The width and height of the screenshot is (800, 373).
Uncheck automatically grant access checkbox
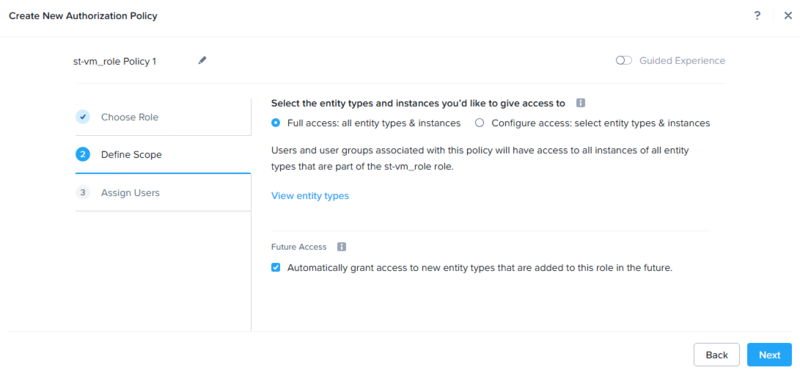[276, 267]
